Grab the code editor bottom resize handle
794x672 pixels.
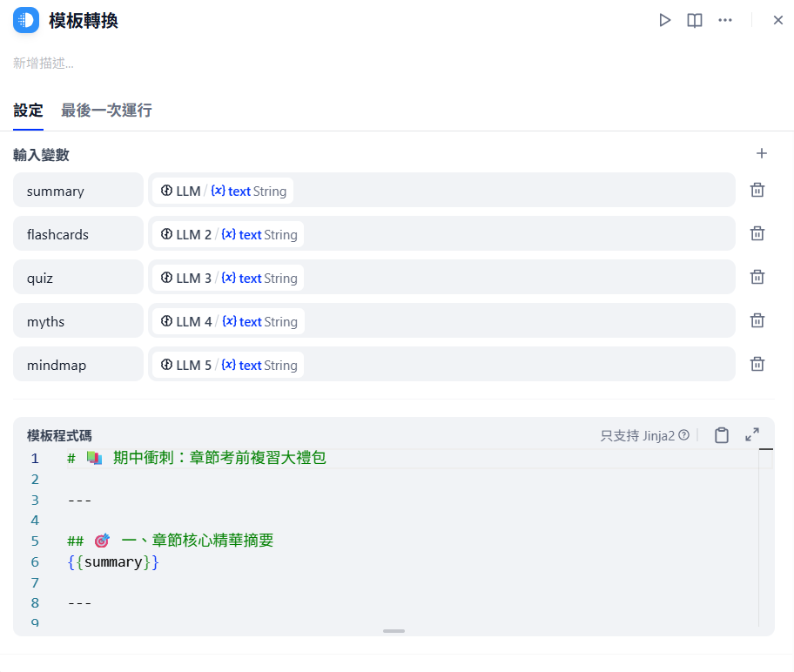pos(394,631)
